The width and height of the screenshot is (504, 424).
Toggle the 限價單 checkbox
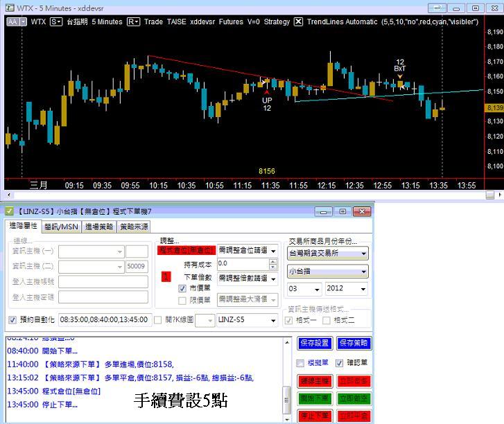[x=182, y=301]
